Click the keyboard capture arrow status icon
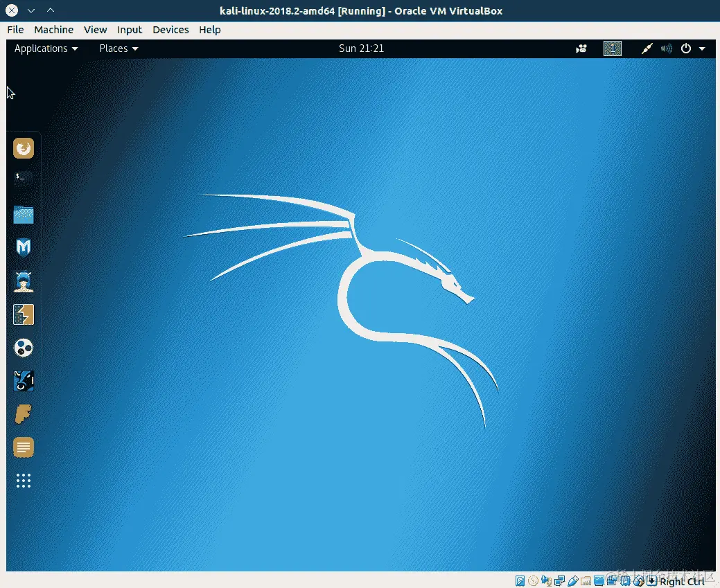This screenshot has height=588, width=720. [651, 581]
